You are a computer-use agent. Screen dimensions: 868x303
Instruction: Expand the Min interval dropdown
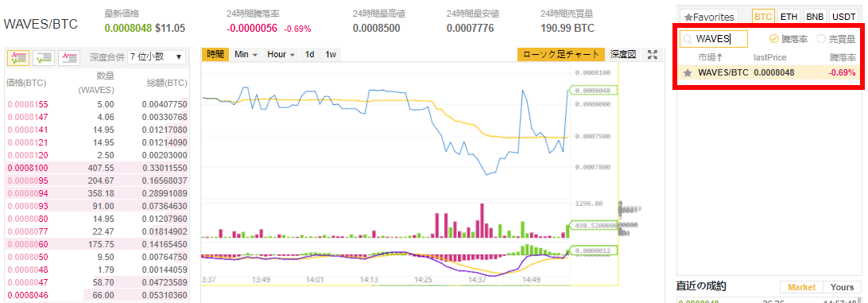coord(246,54)
